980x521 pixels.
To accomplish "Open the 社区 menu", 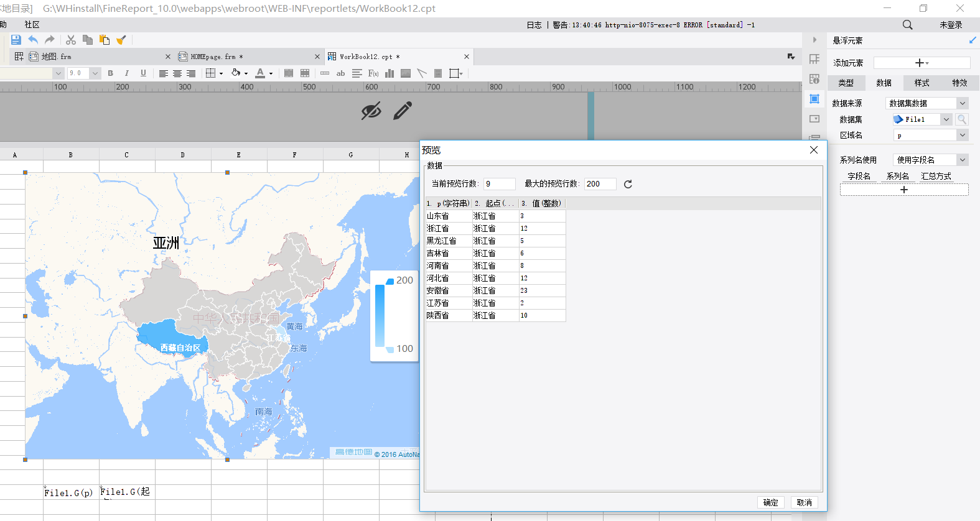I will 32,25.
